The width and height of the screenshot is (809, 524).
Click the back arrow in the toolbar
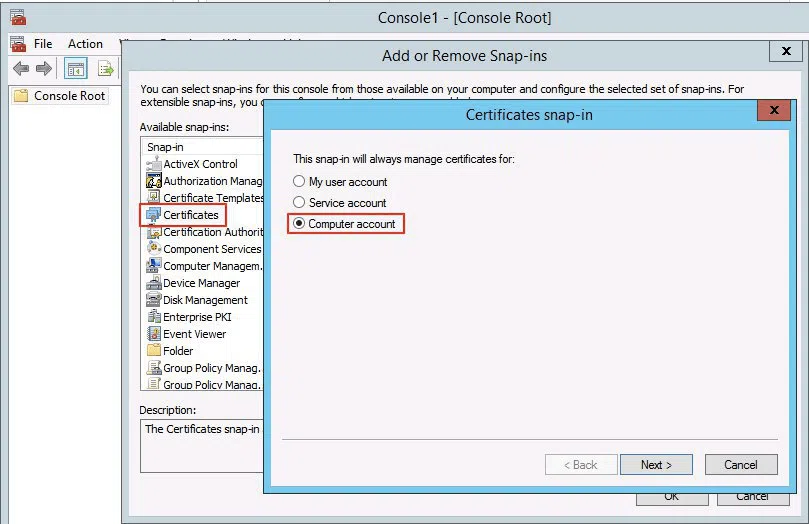click(21, 69)
